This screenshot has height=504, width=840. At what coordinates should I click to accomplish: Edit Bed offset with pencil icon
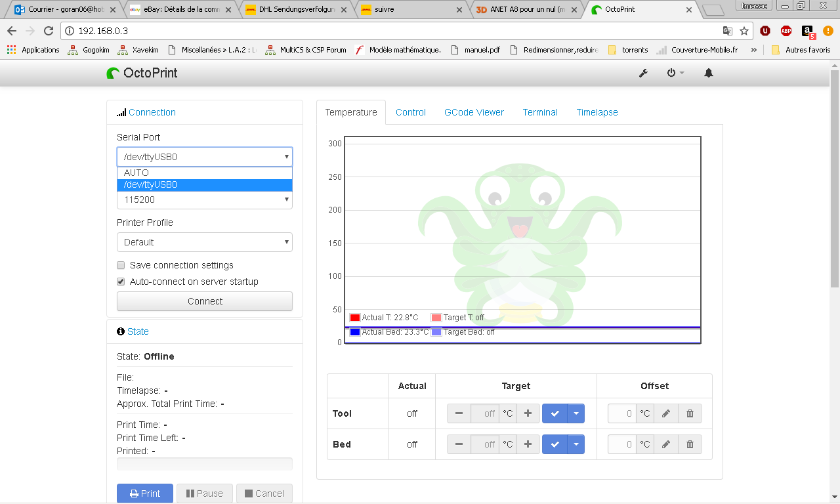(666, 444)
